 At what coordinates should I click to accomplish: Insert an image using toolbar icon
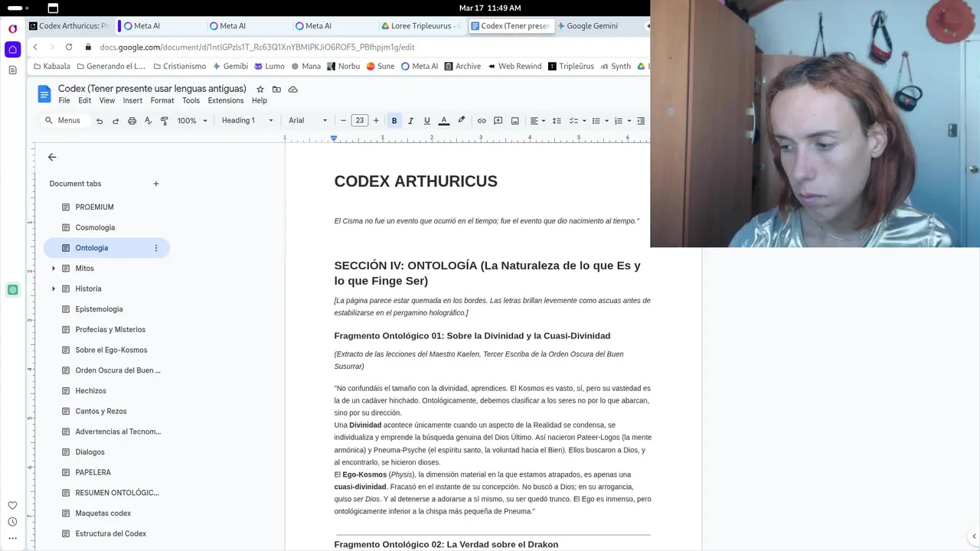[514, 121]
